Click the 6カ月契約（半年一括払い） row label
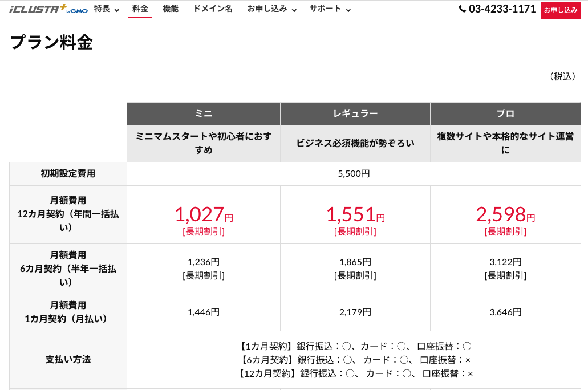Screen dimensions: 588x390 (68, 269)
